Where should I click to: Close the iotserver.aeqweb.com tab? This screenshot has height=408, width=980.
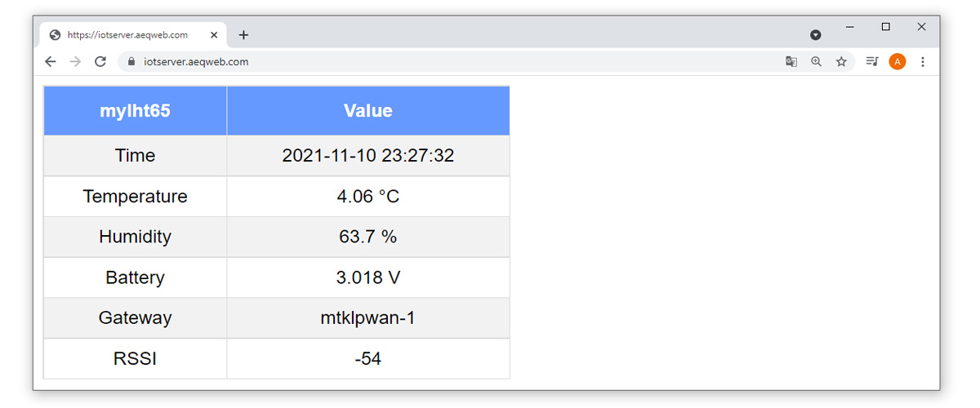(x=214, y=35)
